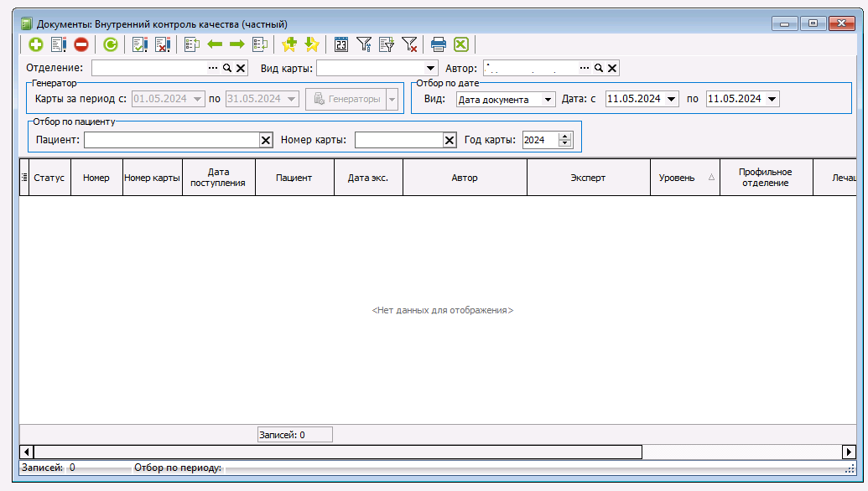Click the green Excel export icon

pos(460,45)
